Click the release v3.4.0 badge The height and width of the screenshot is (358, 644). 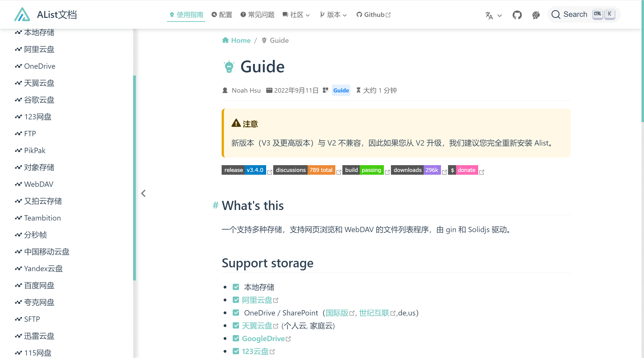pyautogui.click(x=244, y=170)
